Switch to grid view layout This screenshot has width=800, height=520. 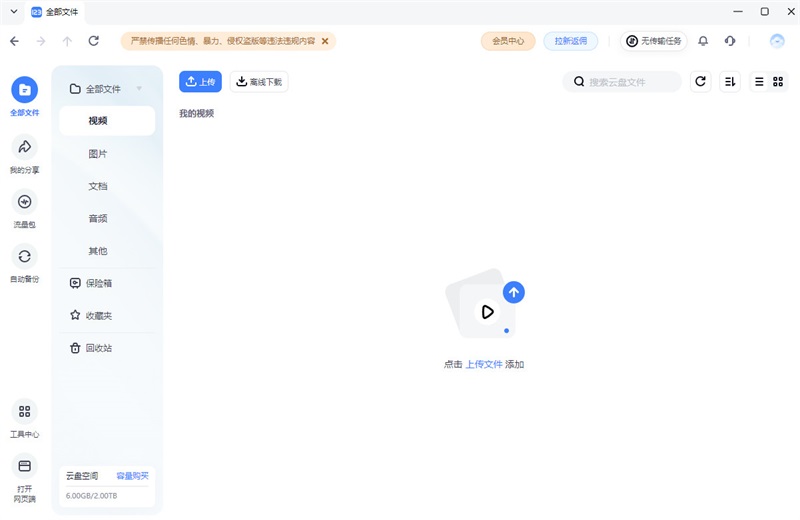778,82
